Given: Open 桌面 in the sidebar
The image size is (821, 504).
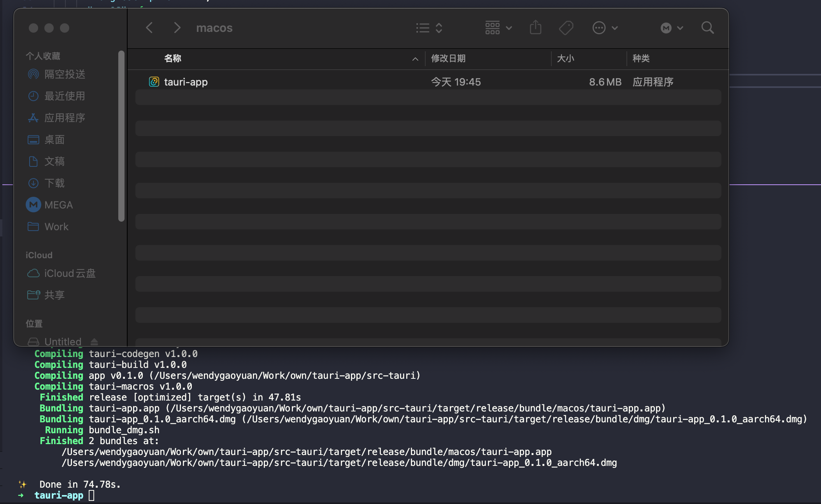Looking at the screenshot, I should (x=54, y=140).
